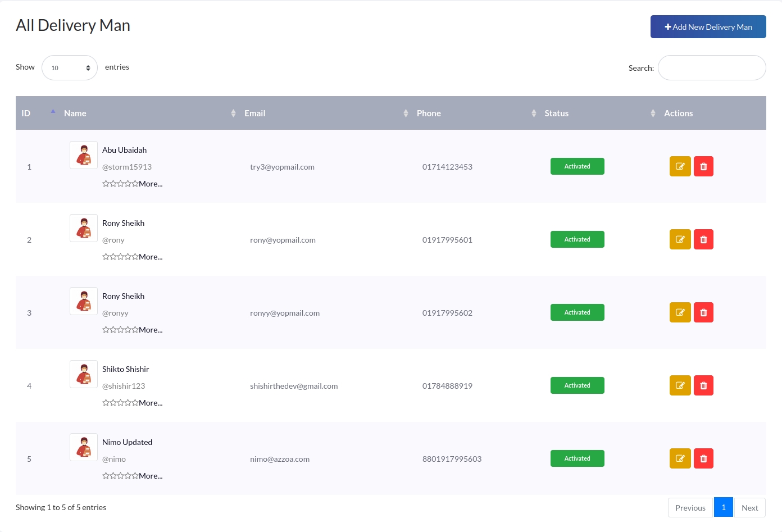
Task: Edit Abu Ubaidah's delivery man record
Action: pos(680,166)
